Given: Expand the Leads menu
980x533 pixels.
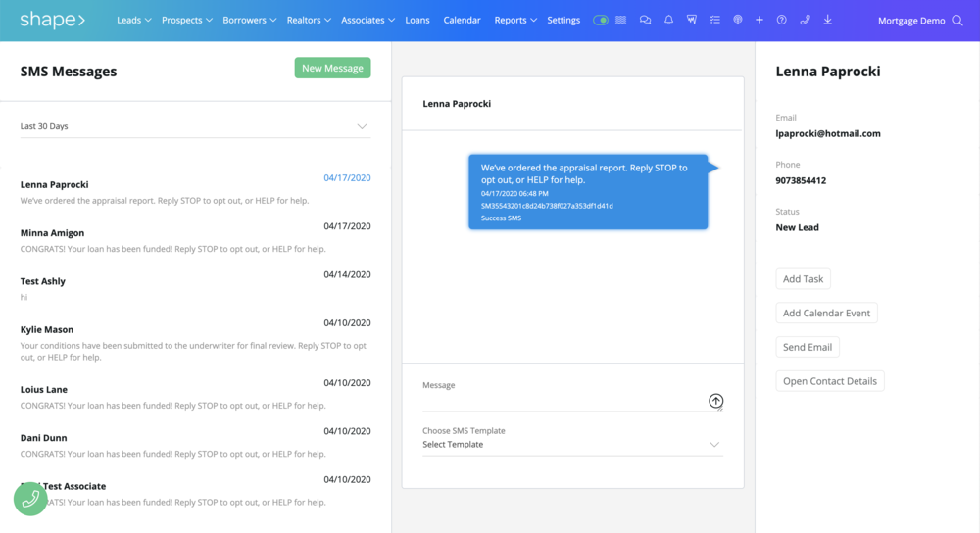Looking at the screenshot, I should [x=133, y=20].
